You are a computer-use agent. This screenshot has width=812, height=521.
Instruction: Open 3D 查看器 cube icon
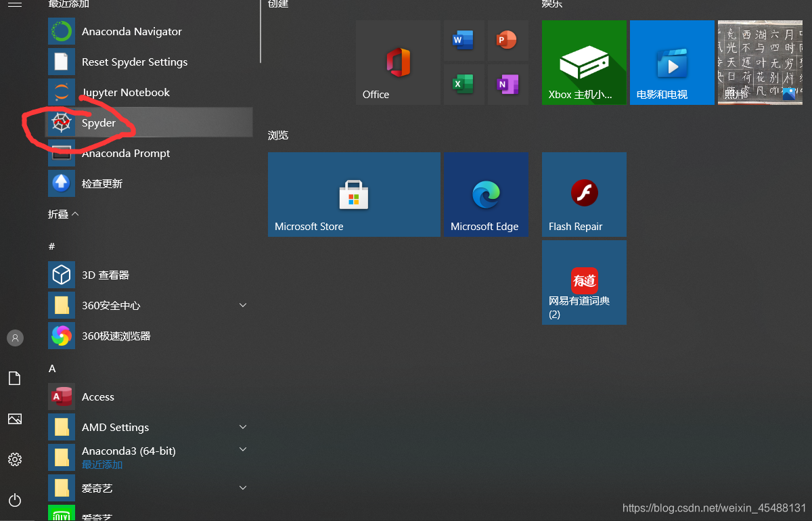(x=61, y=275)
